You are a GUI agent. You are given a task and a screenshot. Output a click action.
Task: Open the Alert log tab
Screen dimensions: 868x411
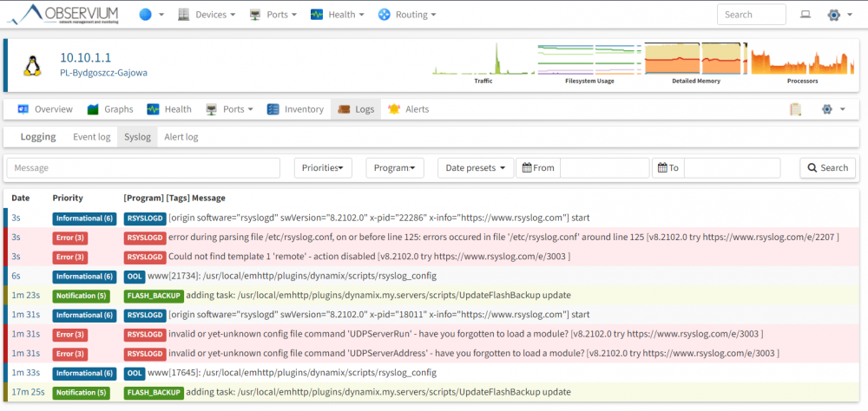coord(181,137)
